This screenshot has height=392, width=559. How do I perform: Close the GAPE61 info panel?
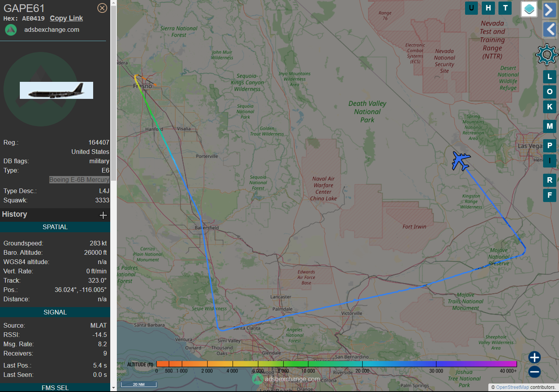[x=102, y=8]
